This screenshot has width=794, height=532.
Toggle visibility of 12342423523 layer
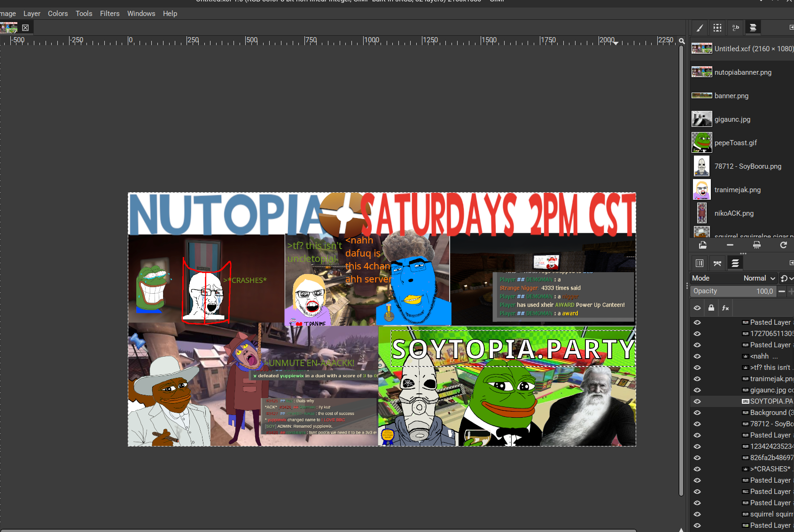coord(697,446)
